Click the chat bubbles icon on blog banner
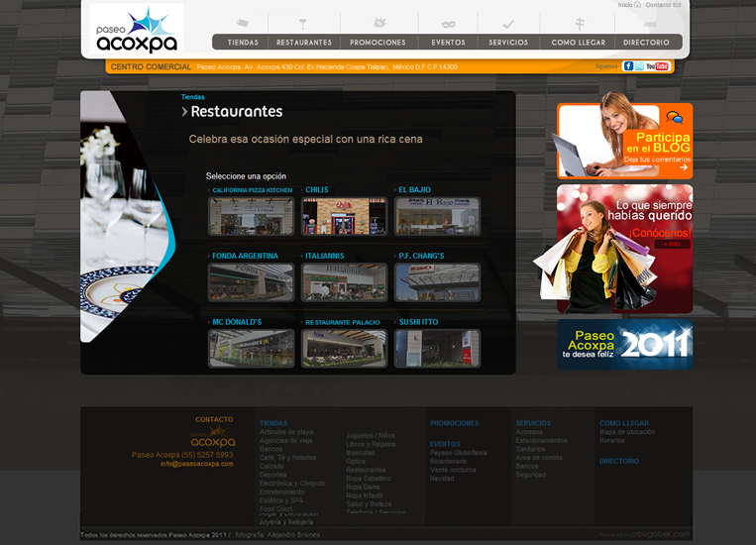 pos(675,117)
